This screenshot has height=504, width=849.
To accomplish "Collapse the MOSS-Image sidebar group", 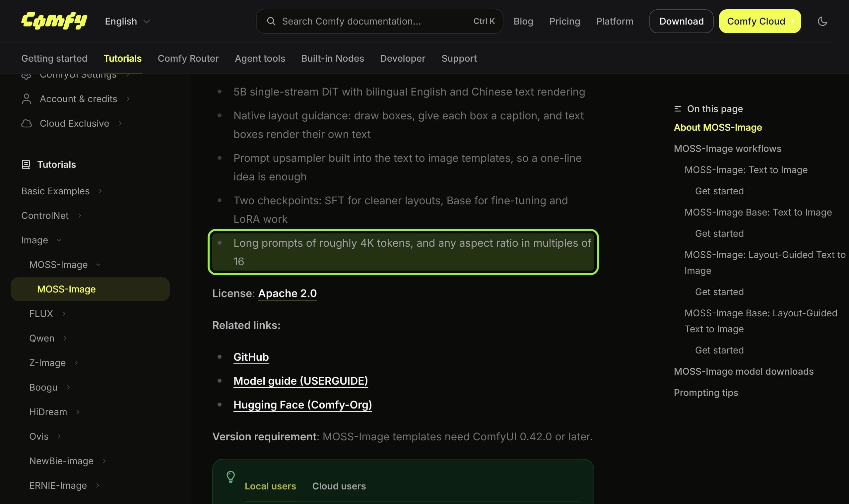I will [x=65, y=265].
